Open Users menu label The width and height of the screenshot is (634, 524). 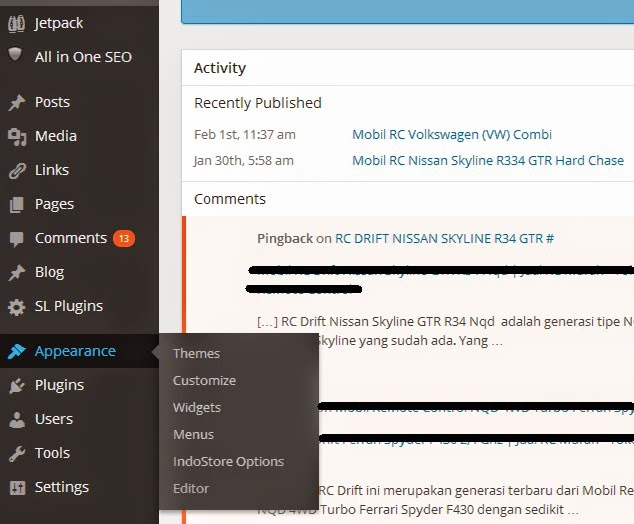pyautogui.click(x=54, y=419)
